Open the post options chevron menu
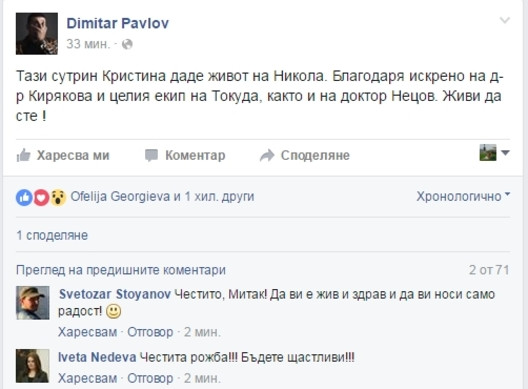This screenshot has width=528, height=389. coord(504,21)
